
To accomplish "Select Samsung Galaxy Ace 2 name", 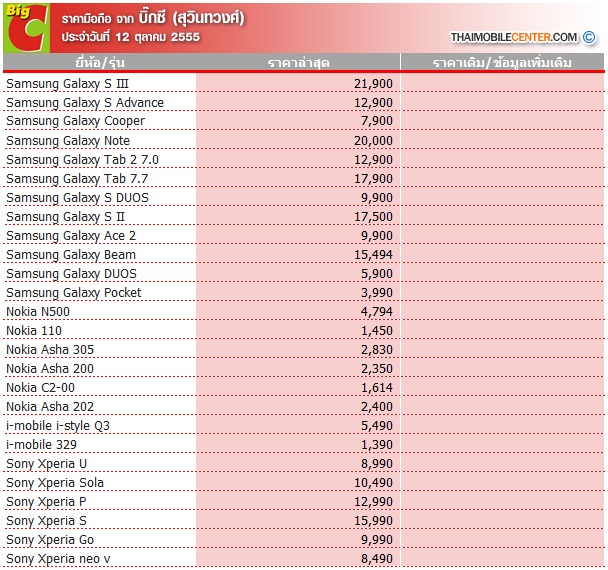I will 71,235.
